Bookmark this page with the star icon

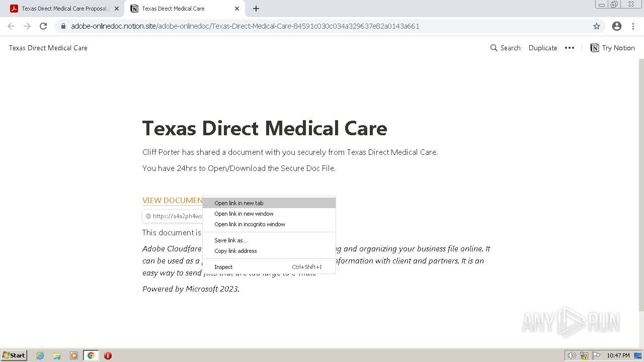(x=597, y=26)
